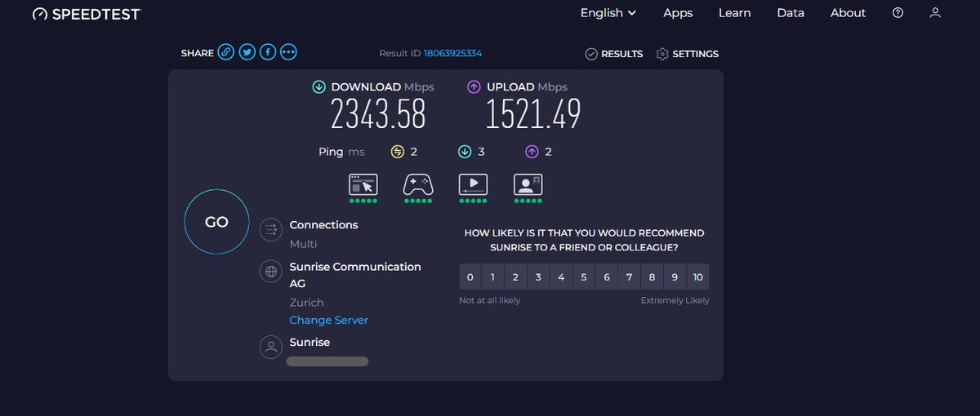Click the idle ping latency icon
980x416 pixels.
click(x=398, y=152)
